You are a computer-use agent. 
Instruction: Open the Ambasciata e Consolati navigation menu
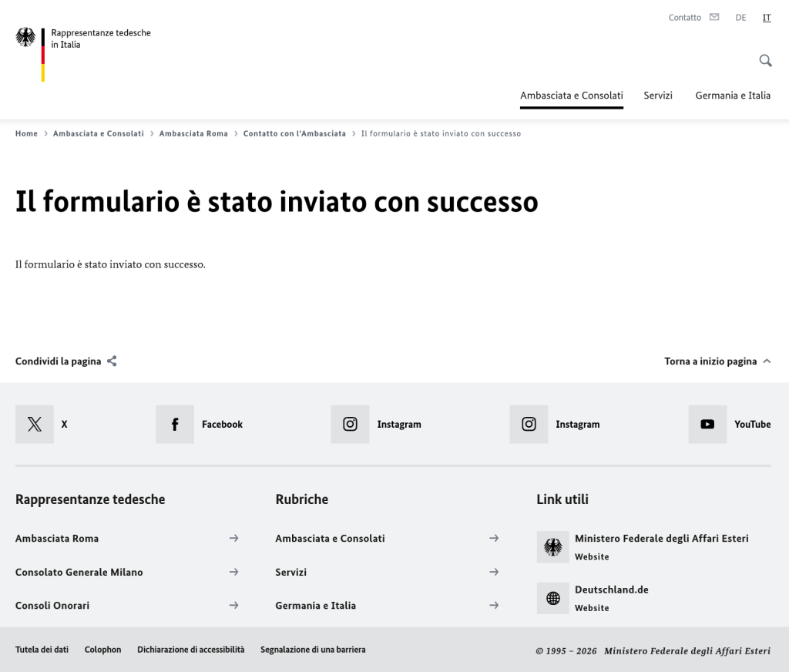coord(571,96)
